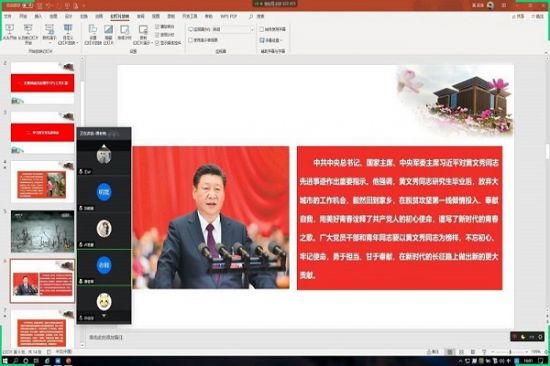Open the notification center icon

click(541, 361)
